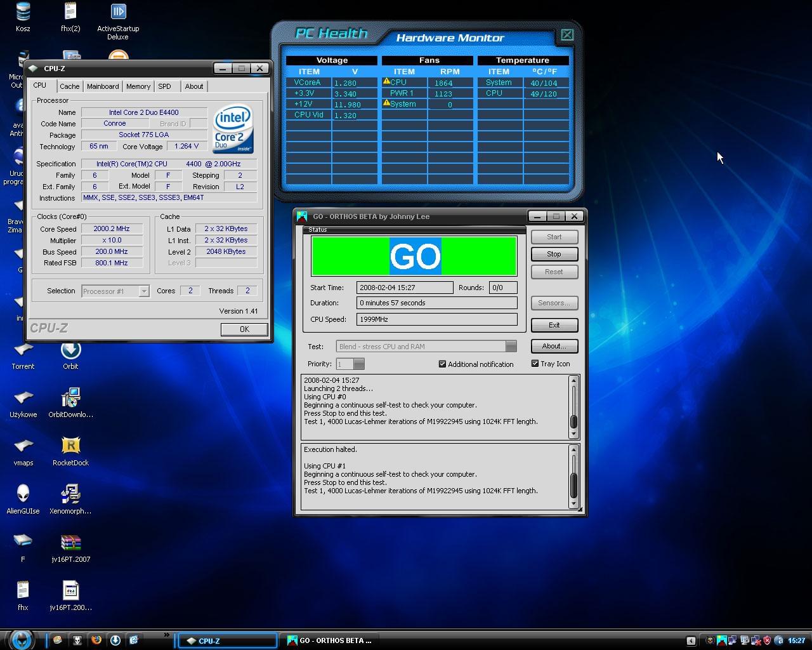Open the fhx(2) text file icon

click(70, 17)
